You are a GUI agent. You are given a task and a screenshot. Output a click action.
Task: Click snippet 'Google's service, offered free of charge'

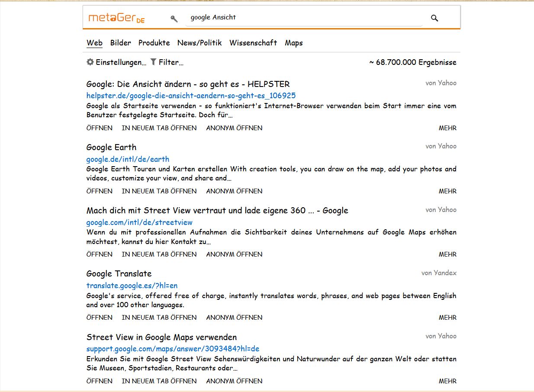[x=271, y=300]
